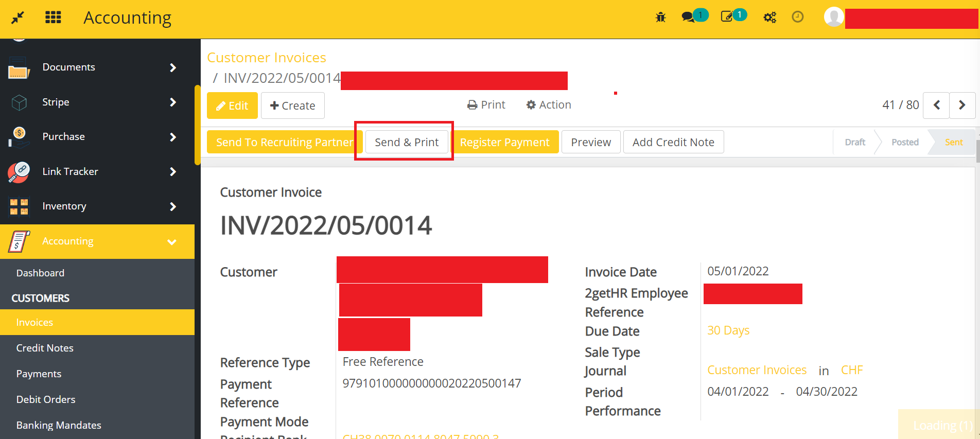Open the Print dropdown menu
The width and height of the screenshot is (980, 439).
click(x=486, y=105)
